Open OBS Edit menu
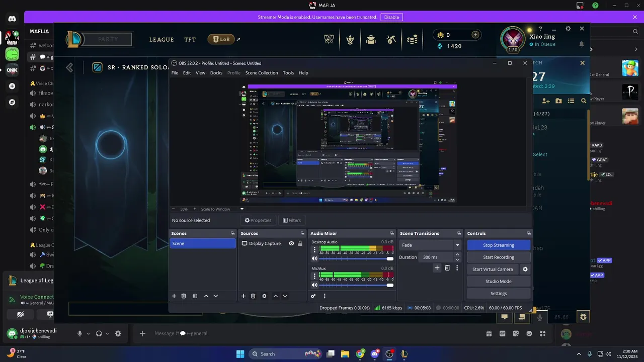Viewport: 644px width, 362px height. 187,73
